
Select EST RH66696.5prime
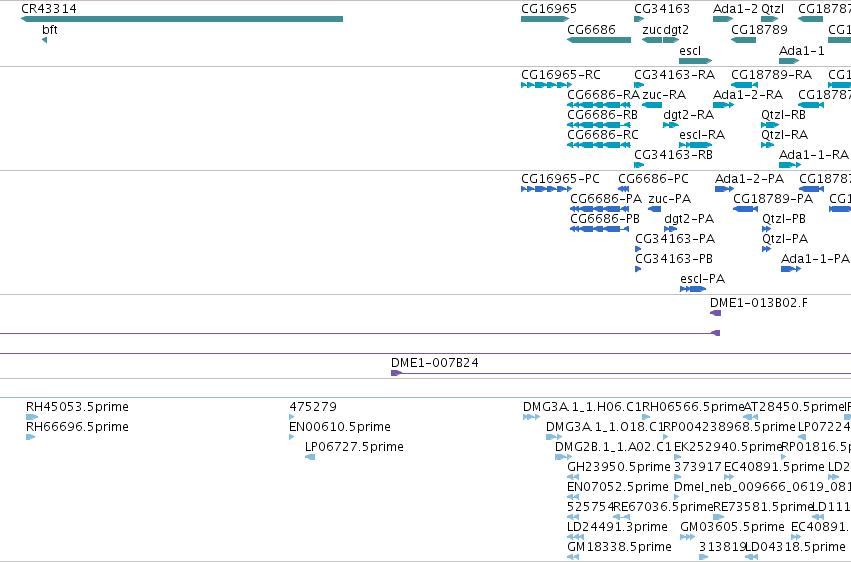(x=77, y=427)
